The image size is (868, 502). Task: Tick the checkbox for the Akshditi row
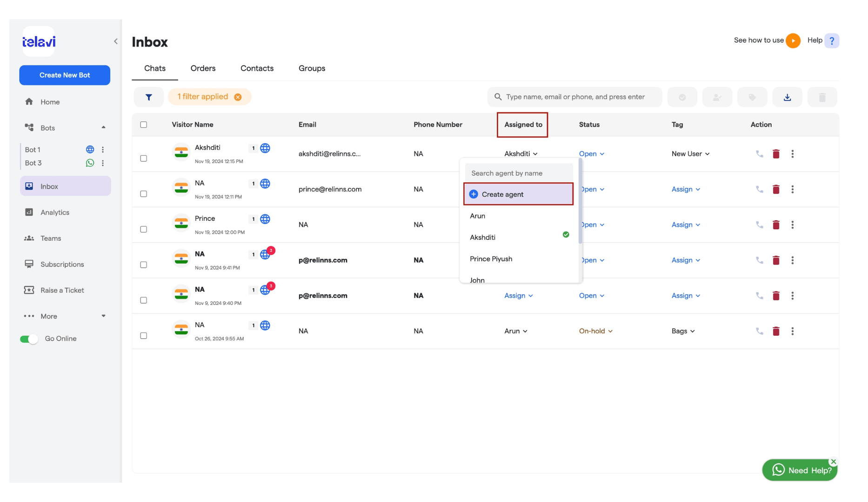click(144, 159)
